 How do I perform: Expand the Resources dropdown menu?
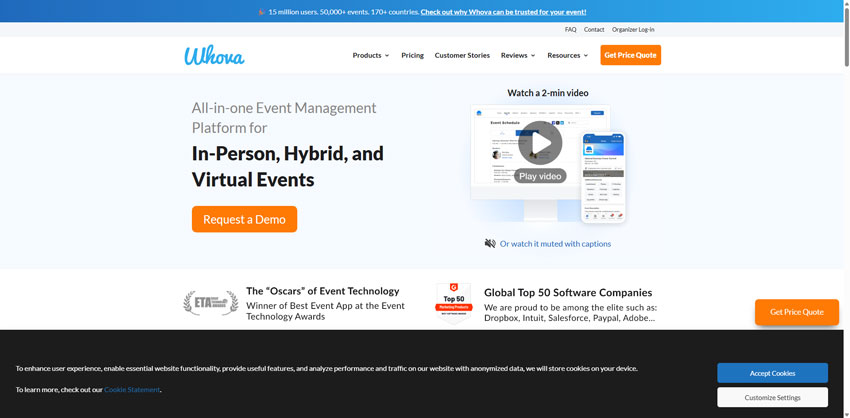click(568, 55)
